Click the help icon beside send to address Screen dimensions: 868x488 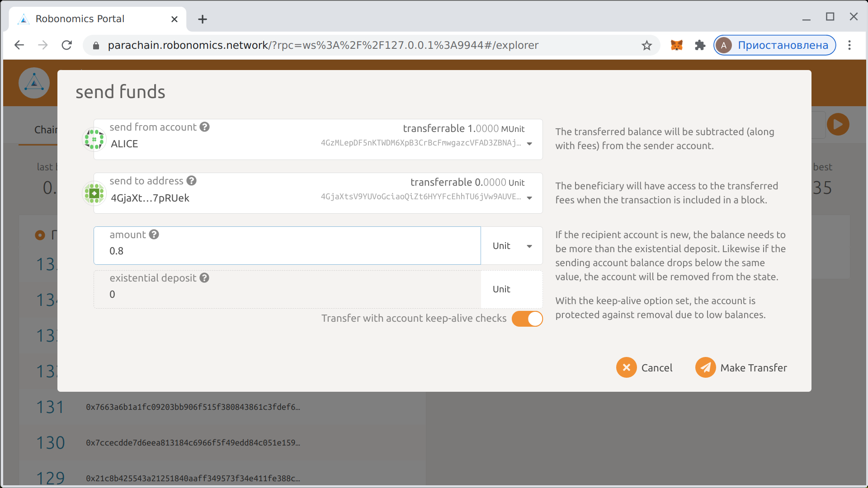click(191, 181)
